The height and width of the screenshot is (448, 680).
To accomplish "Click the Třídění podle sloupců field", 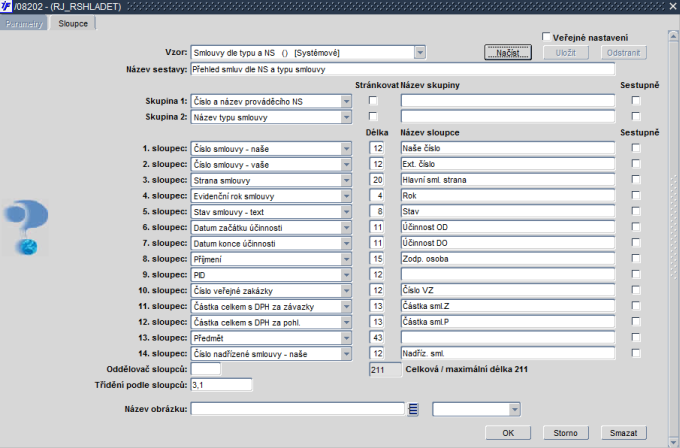I will click(221, 385).
